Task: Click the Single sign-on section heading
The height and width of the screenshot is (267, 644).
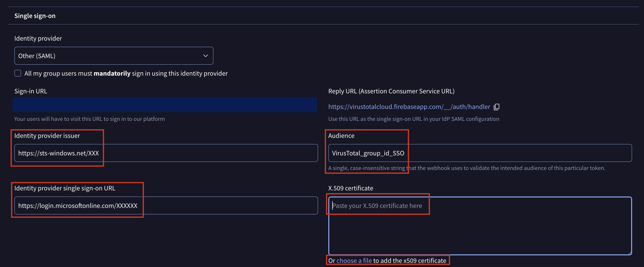Action: click(35, 16)
